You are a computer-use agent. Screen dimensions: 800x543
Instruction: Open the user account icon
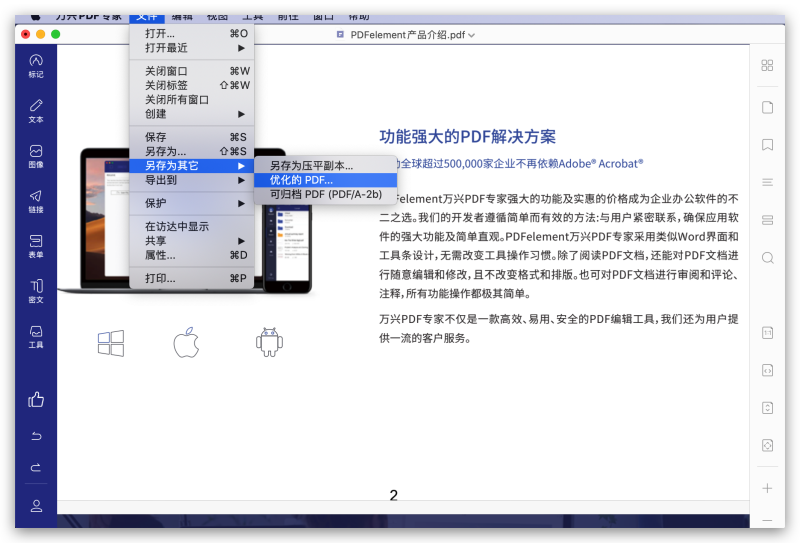point(36,506)
